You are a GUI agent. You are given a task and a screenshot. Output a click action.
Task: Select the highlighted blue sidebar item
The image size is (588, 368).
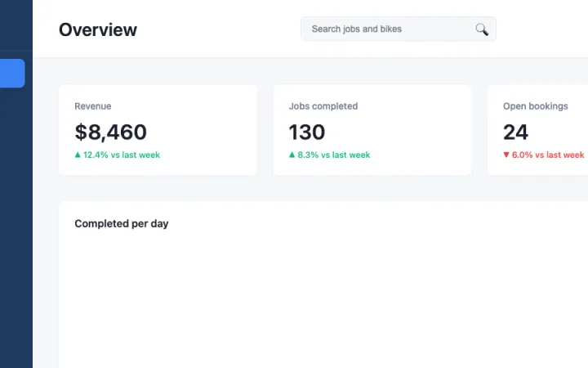click(x=12, y=74)
